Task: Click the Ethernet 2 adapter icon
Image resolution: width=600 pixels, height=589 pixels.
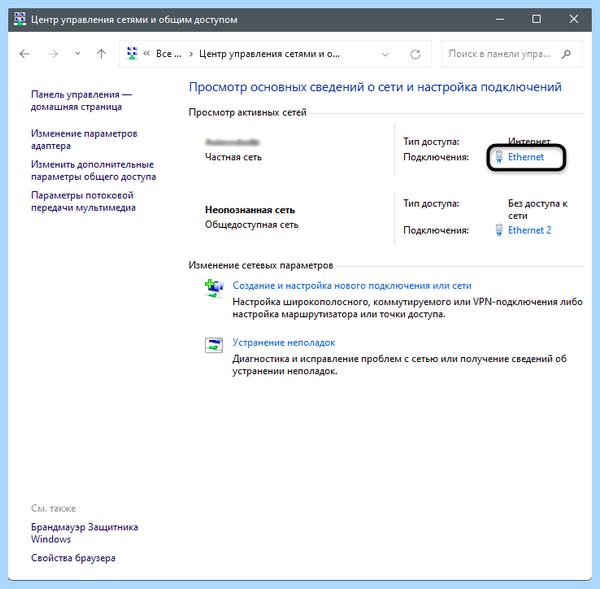Action: click(x=499, y=230)
